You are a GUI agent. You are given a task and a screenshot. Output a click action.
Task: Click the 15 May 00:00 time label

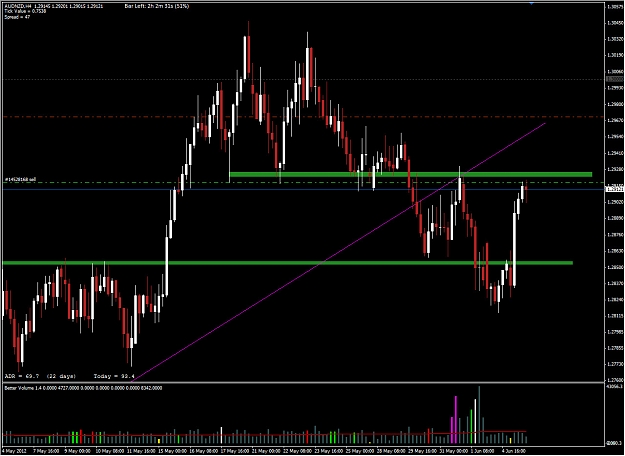174,450
